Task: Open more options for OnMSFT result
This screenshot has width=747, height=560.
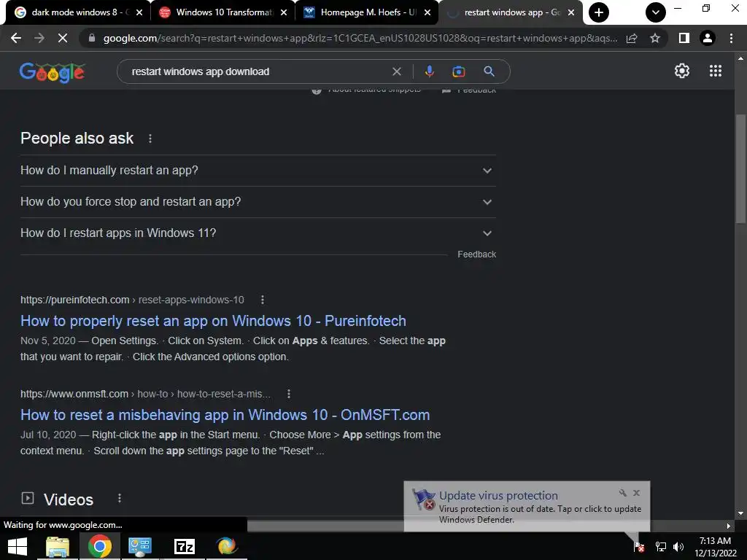Action: [x=289, y=394]
